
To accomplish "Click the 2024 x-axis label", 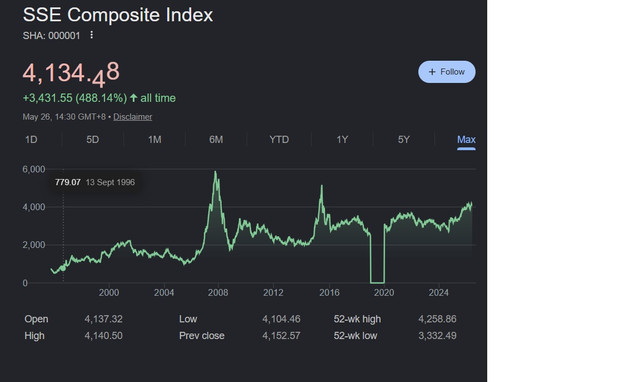I will coord(439,292).
